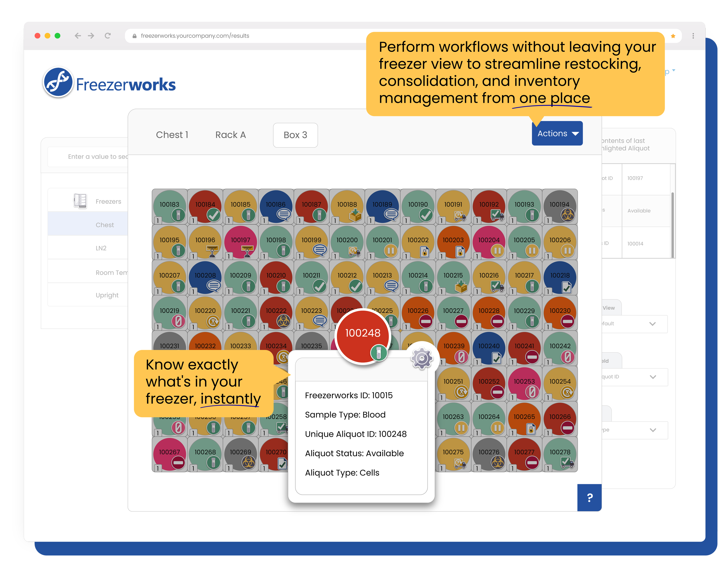
Task: Click the Freezerworks logo
Action: click(109, 83)
